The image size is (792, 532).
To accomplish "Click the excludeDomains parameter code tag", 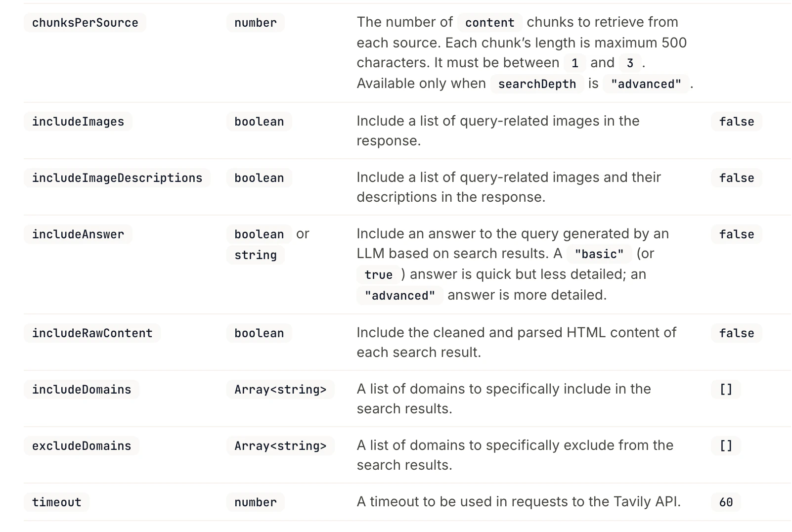I will [82, 446].
